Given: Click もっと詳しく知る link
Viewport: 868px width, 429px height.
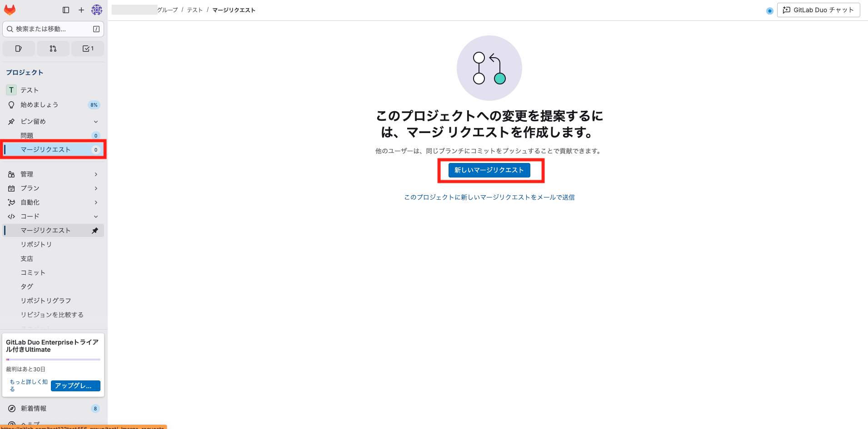Looking at the screenshot, I should [x=28, y=385].
